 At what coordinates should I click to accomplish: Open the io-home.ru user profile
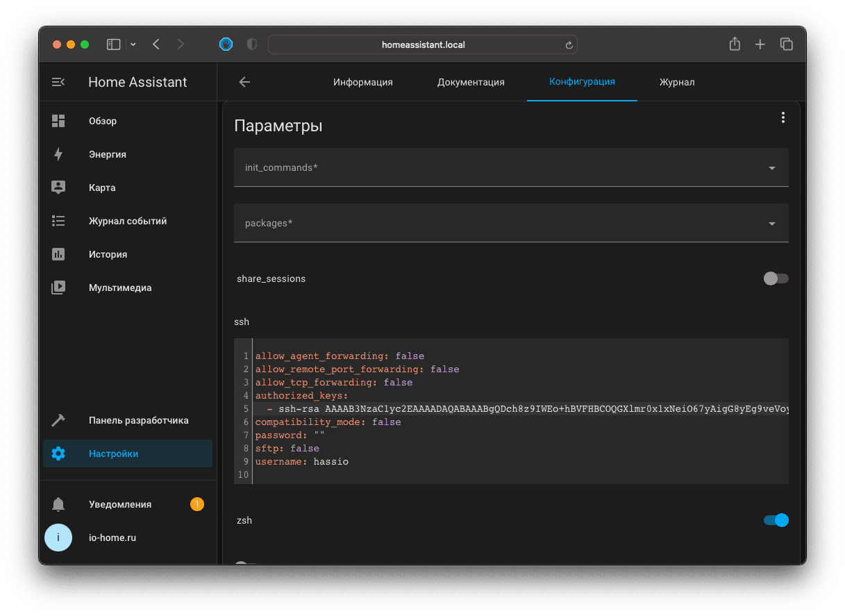(111, 538)
